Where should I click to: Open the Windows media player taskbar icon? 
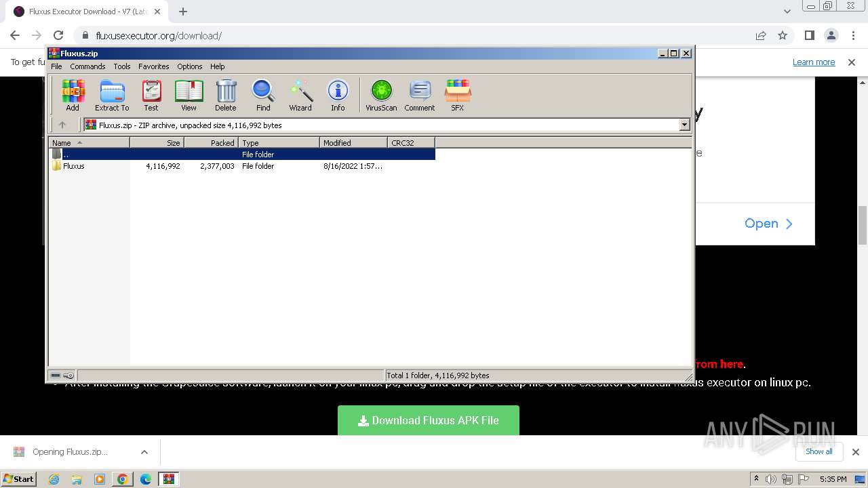coord(100,479)
